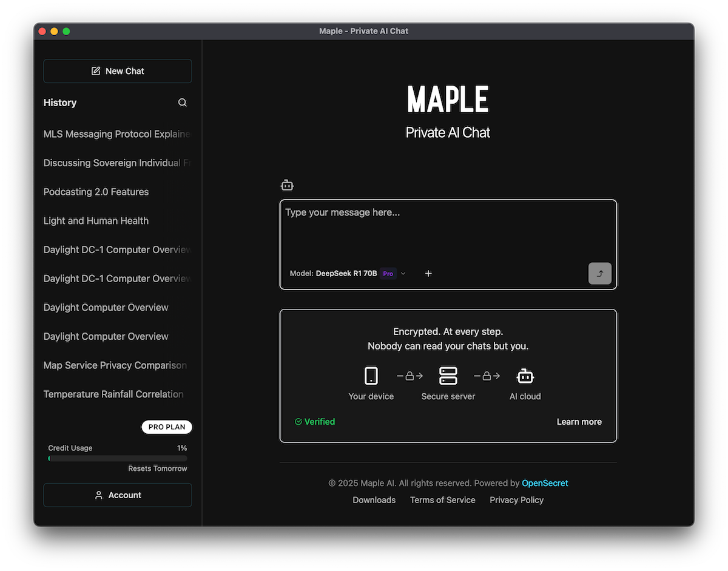Viewport: 728px width, 571px height.
Task: Click the Private AI Chat subtitle
Action: (x=448, y=133)
